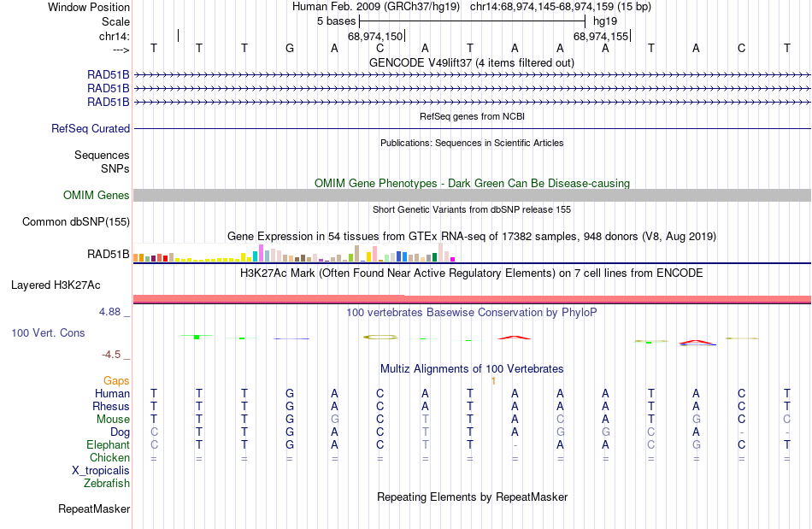The image size is (812, 529).
Task: Select the Rhesus alignment row label
Action: point(111,406)
